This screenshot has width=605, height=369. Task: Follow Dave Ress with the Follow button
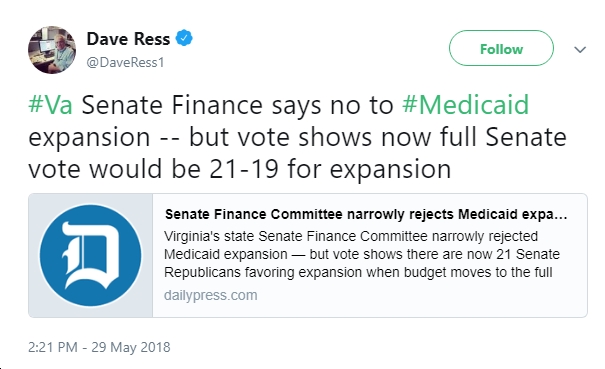pyautogui.click(x=501, y=48)
